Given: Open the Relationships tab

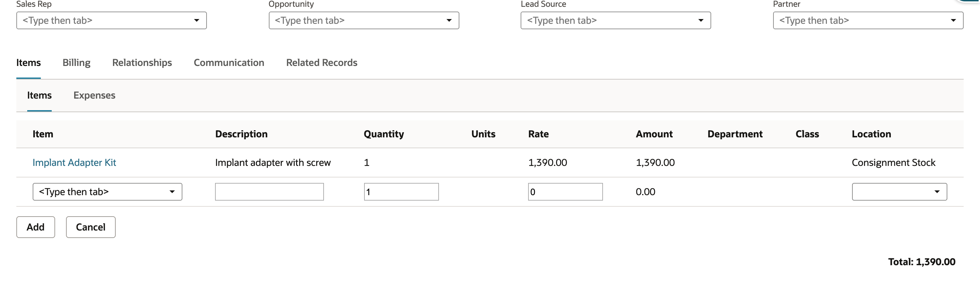Looking at the screenshot, I should (142, 63).
